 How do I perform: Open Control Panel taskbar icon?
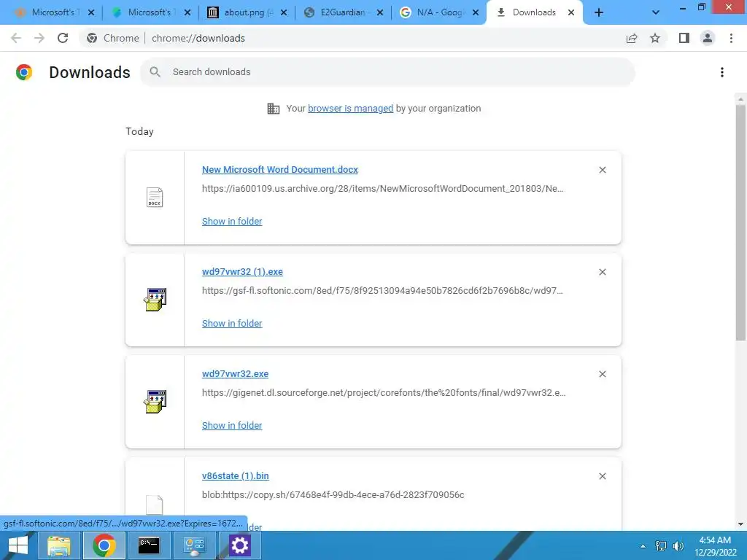coord(194,545)
